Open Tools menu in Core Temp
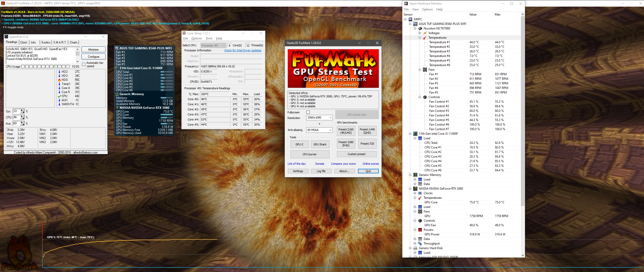This screenshot has width=644, height=272. pyautogui.click(x=209, y=38)
